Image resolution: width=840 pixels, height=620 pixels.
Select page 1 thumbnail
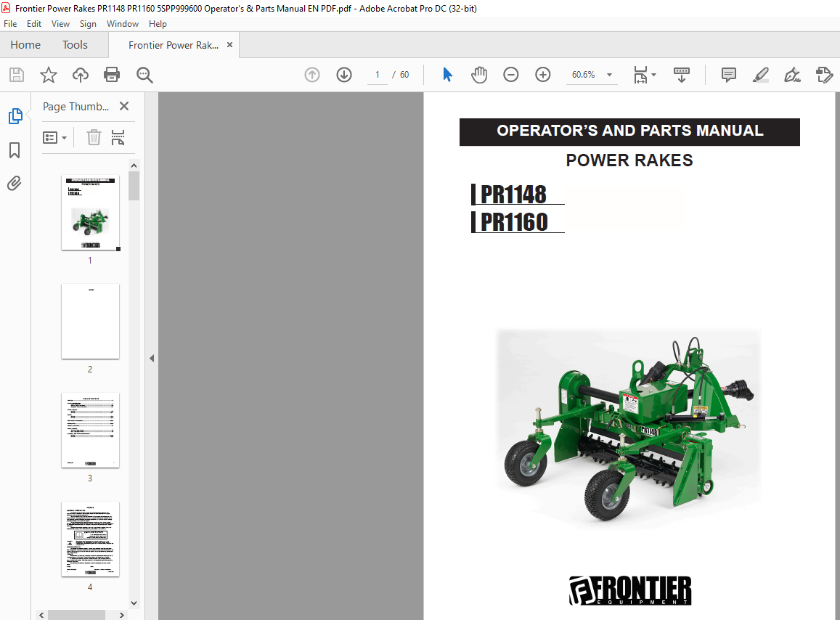pos(90,213)
